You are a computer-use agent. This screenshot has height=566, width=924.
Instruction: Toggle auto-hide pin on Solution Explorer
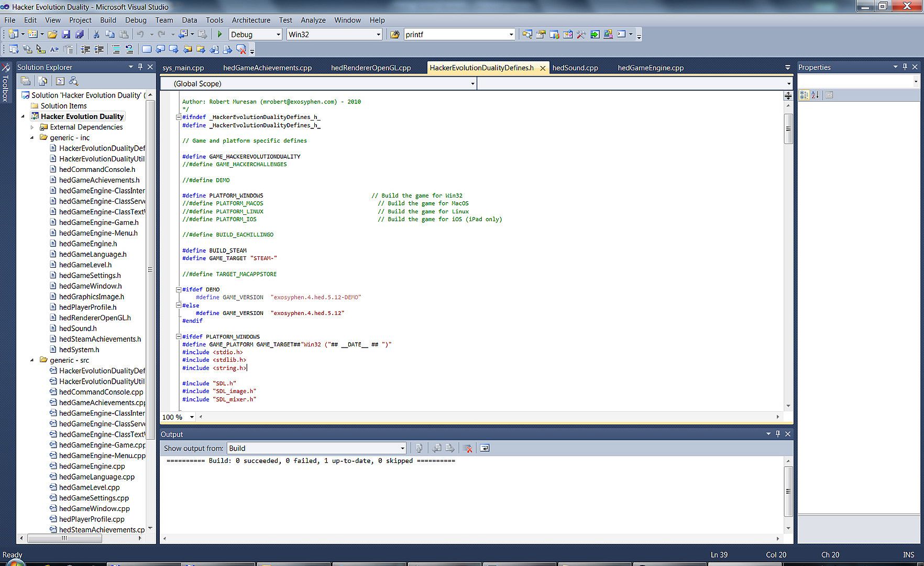click(x=140, y=67)
